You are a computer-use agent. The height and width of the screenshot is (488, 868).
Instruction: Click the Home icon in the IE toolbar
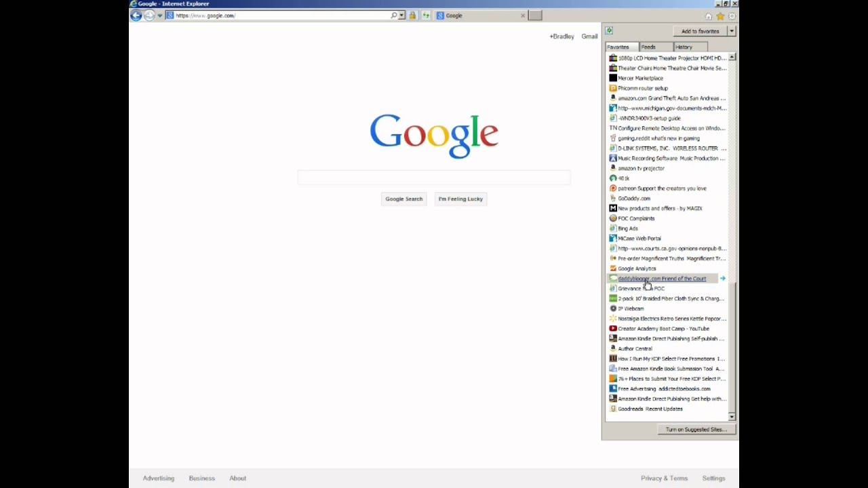point(709,16)
